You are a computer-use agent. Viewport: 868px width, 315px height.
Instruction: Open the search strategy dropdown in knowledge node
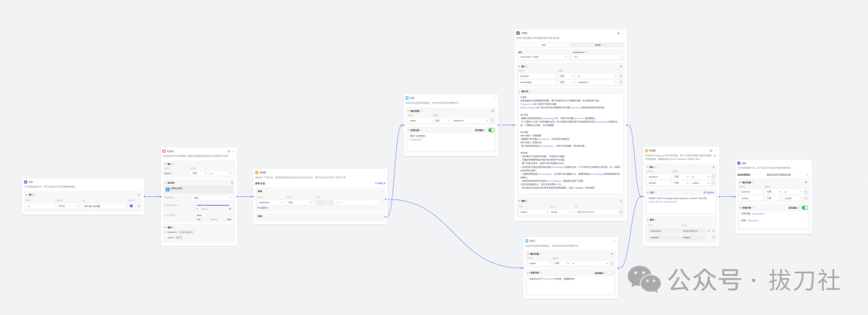pyautogui.click(x=211, y=197)
